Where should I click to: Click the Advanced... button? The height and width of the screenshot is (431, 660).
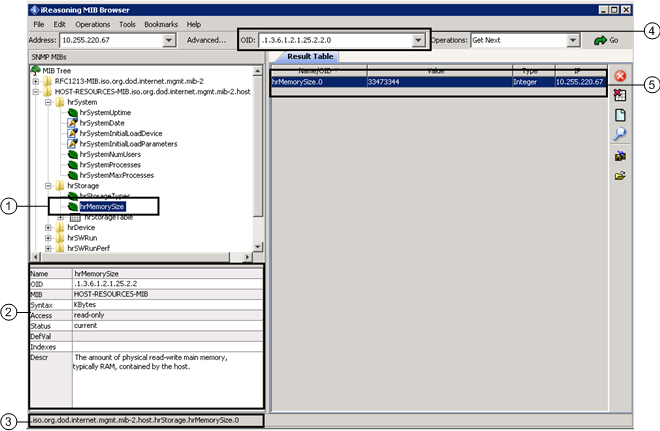[206, 40]
